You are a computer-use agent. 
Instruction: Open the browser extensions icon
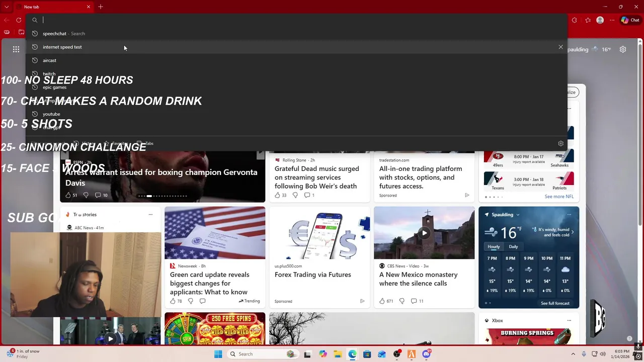coord(575,20)
